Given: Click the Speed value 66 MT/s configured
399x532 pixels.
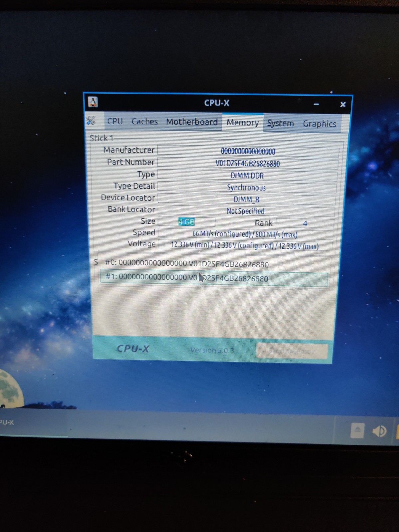Looking at the screenshot, I should (x=245, y=234).
